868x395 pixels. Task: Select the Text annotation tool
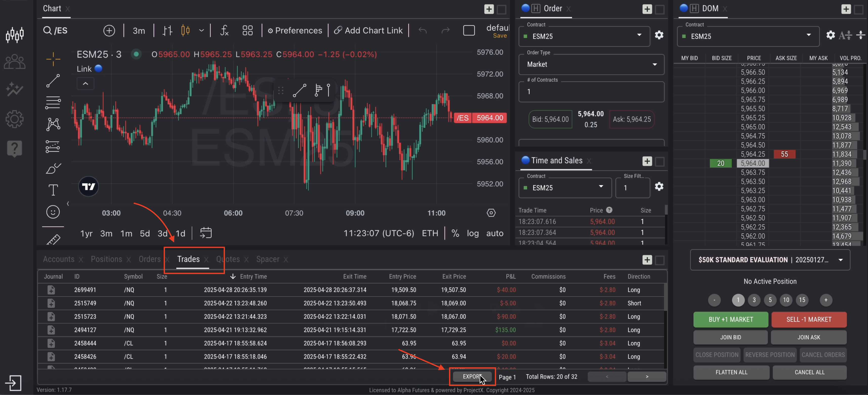point(53,190)
